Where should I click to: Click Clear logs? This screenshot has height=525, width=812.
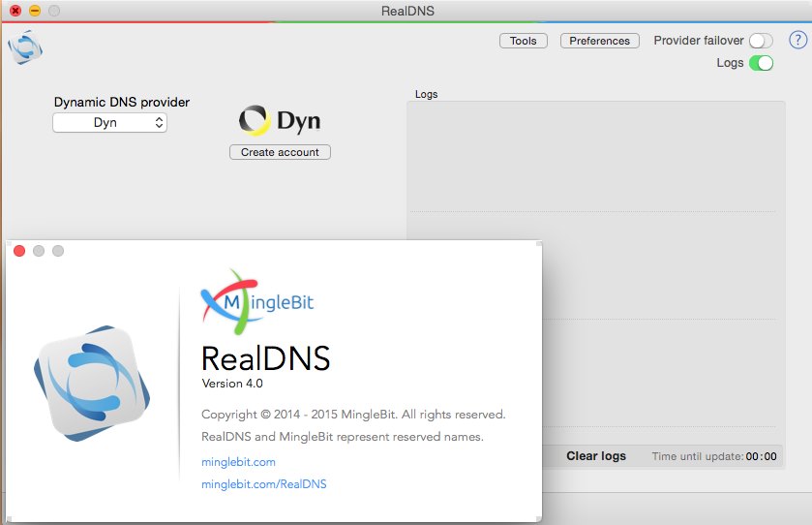pos(596,456)
